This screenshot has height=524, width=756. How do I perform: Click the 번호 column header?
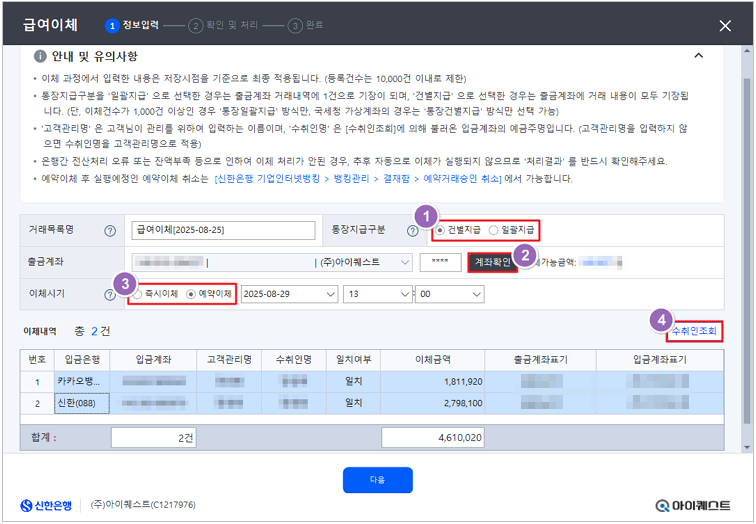tap(37, 360)
